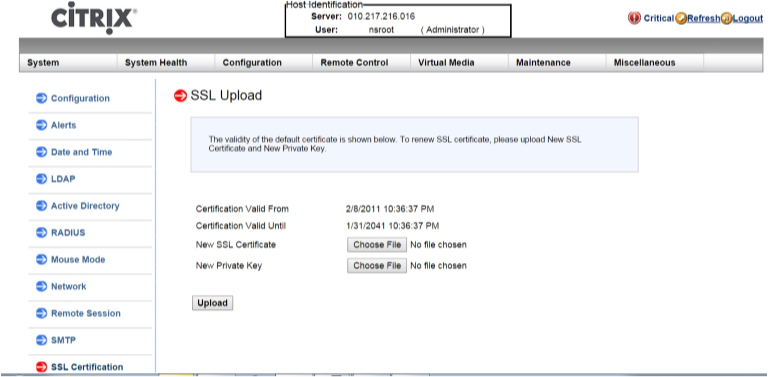This screenshot has height=377, width=768.
Task: Click the red arrow icon beside SSL Certification
Action: 42,367
